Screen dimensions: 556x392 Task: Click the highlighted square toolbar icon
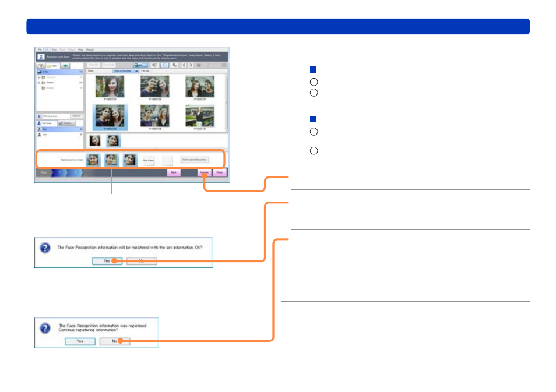164,65
